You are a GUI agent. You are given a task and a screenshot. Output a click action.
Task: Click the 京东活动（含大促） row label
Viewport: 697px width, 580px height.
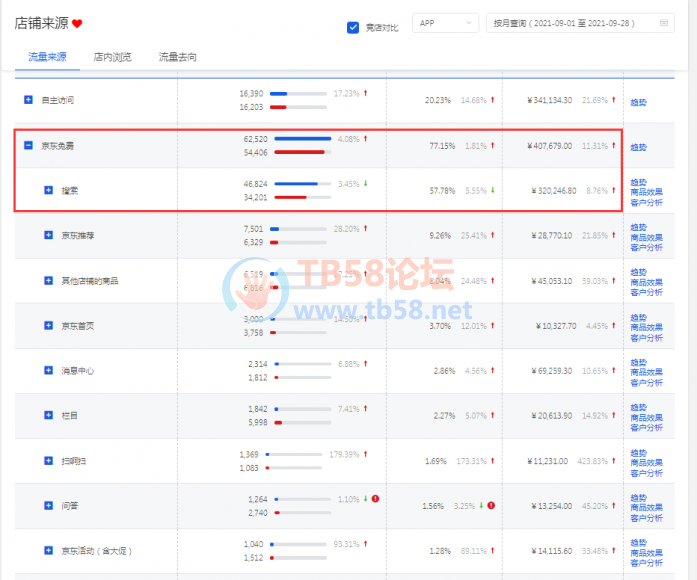96,551
